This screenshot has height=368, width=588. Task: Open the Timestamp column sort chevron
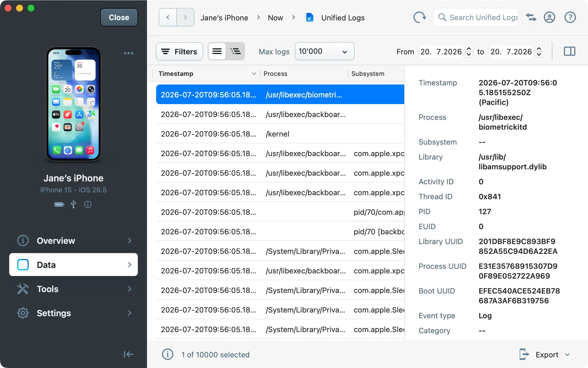tap(254, 74)
